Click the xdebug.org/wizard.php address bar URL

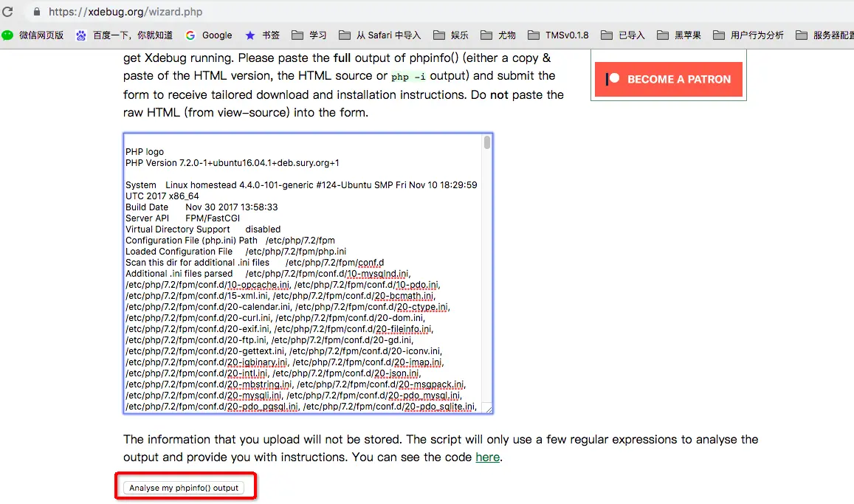tap(125, 11)
